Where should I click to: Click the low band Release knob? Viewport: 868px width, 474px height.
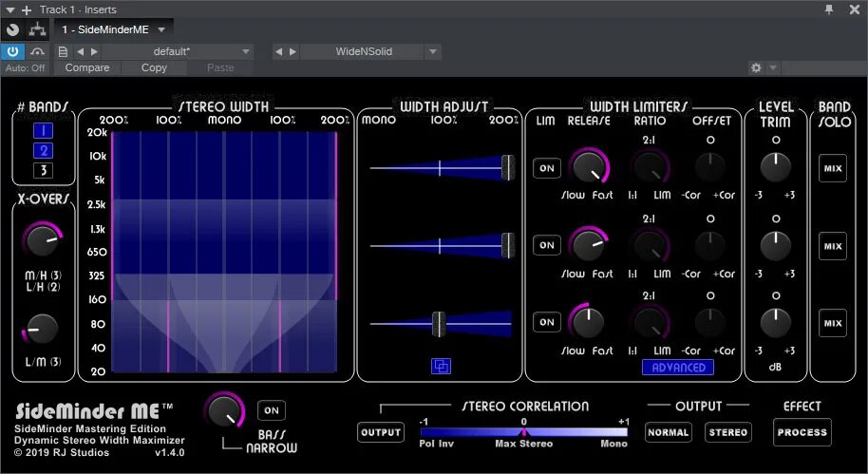[588, 322]
